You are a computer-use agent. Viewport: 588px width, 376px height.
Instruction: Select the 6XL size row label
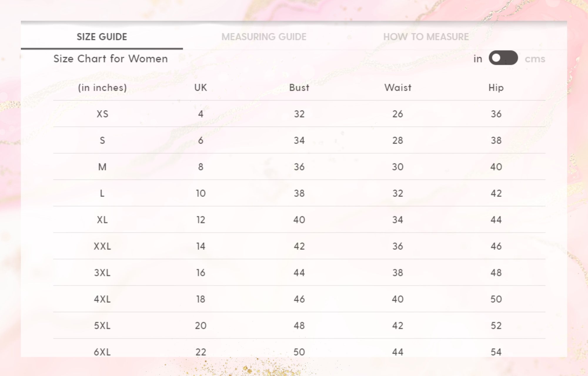(x=102, y=352)
